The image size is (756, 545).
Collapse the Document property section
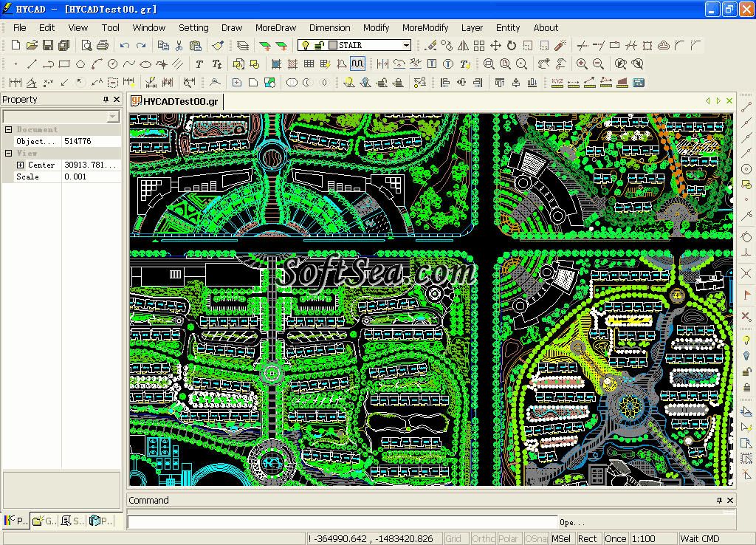(x=9, y=129)
